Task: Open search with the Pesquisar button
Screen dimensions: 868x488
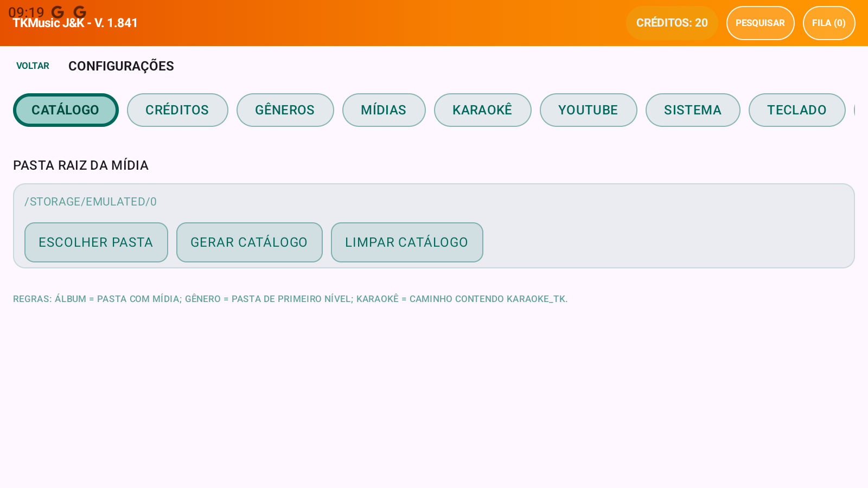Action: pyautogui.click(x=760, y=23)
